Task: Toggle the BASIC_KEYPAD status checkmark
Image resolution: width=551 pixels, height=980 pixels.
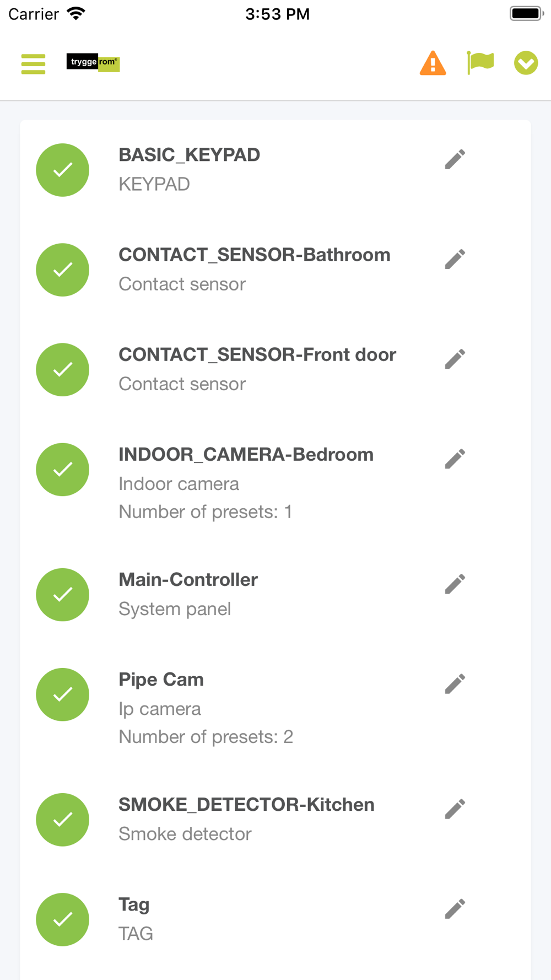Action: (x=63, y=170)
